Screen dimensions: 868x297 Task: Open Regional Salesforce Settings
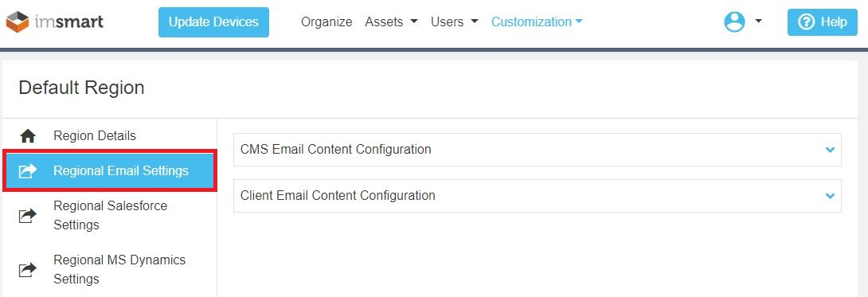(x=110, y=215)
